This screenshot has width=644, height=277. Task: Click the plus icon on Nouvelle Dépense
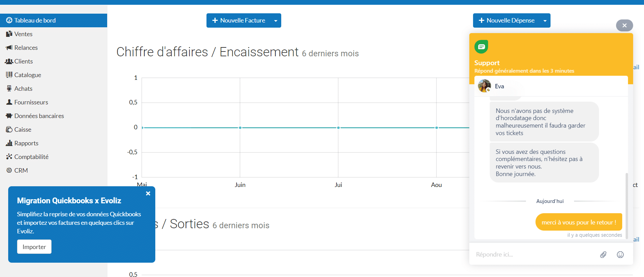(x=482, y=20)
